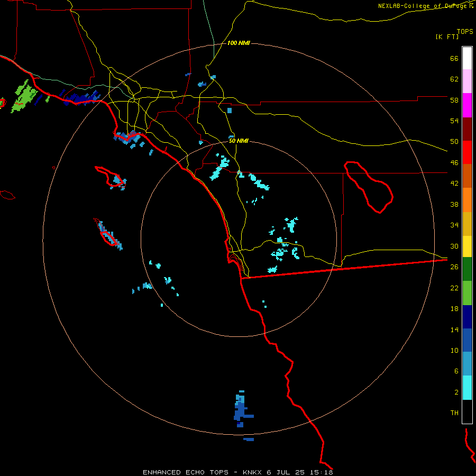Click the legend value "6"

[456, 371]
